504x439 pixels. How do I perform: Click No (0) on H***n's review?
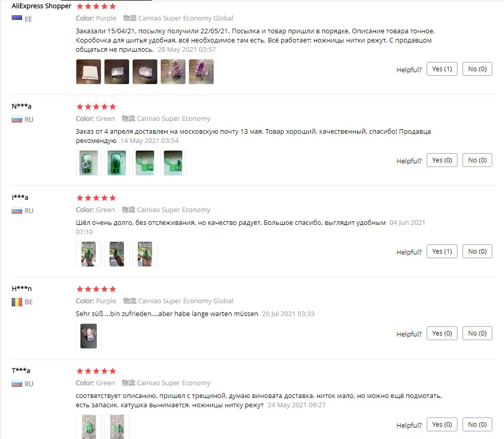click(x=477, y=333)
